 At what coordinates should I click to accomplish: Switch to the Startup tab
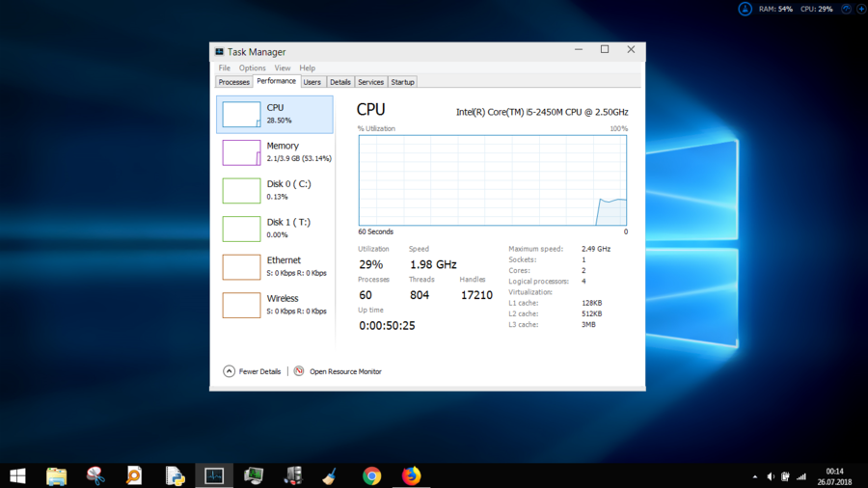coord(402,82)
